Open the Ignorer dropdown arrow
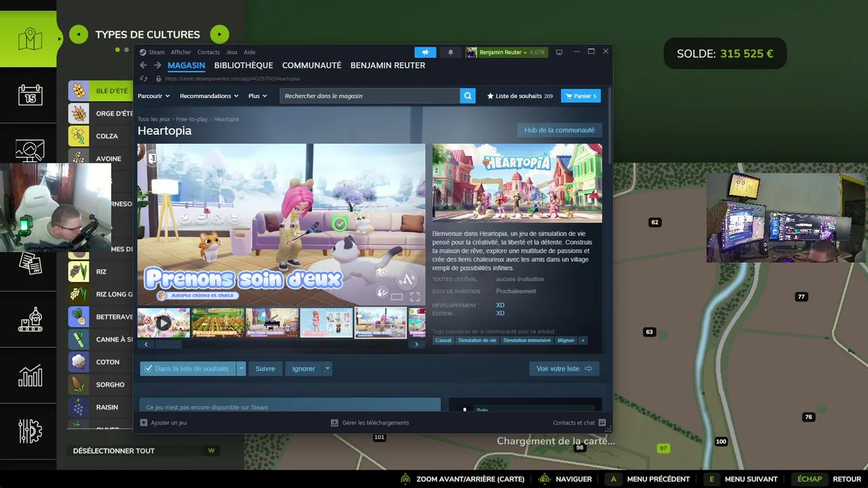This screenshot has width=868, height=488. click(x=328, y=369)
